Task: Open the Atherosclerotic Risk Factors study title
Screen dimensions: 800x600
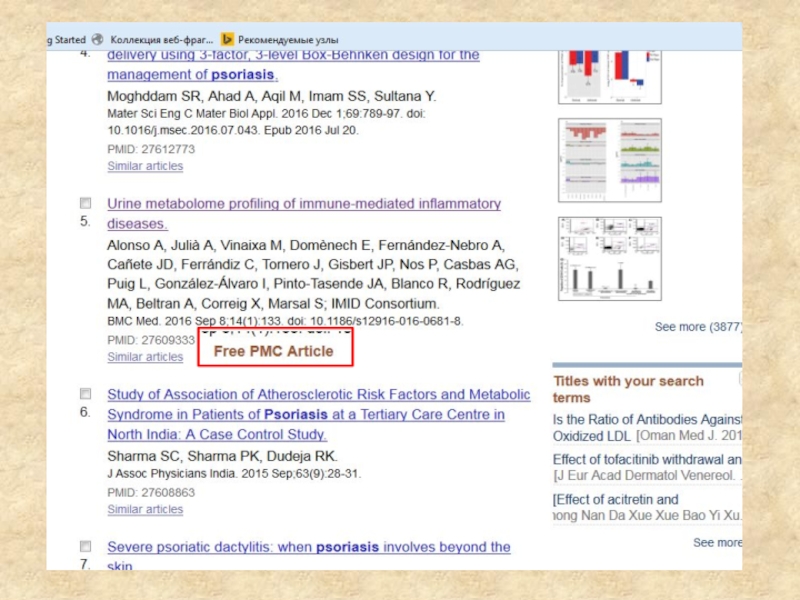Action: click(318, 395)
